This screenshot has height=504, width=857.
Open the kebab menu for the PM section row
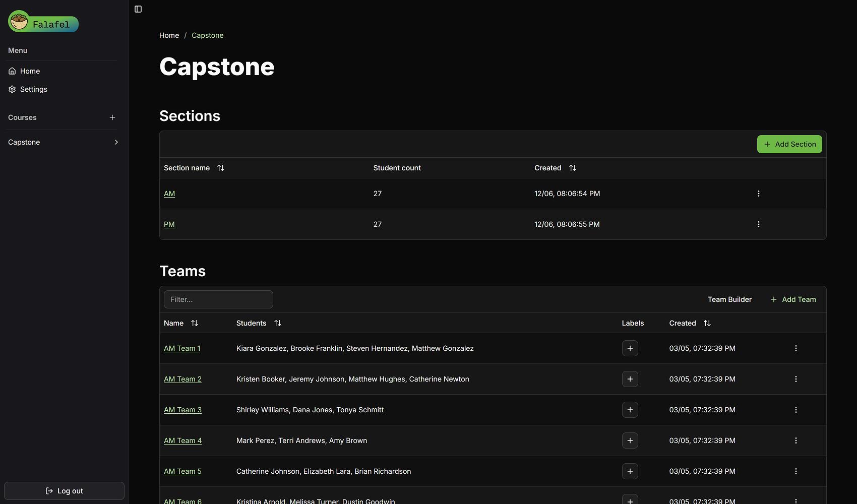pyautogui.click(x=758, y=224)
